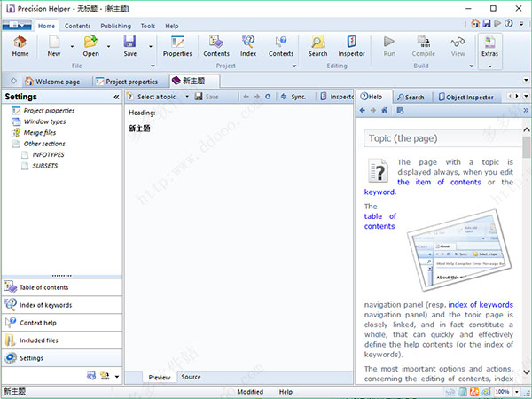
Task: Open a project with Open icon
Action: [x=91, y=46]
